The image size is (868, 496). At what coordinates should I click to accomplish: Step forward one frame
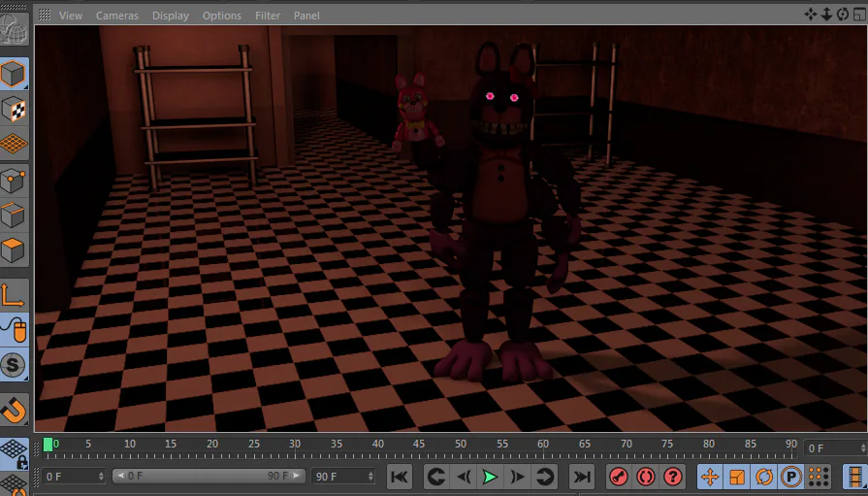(517, 477)
